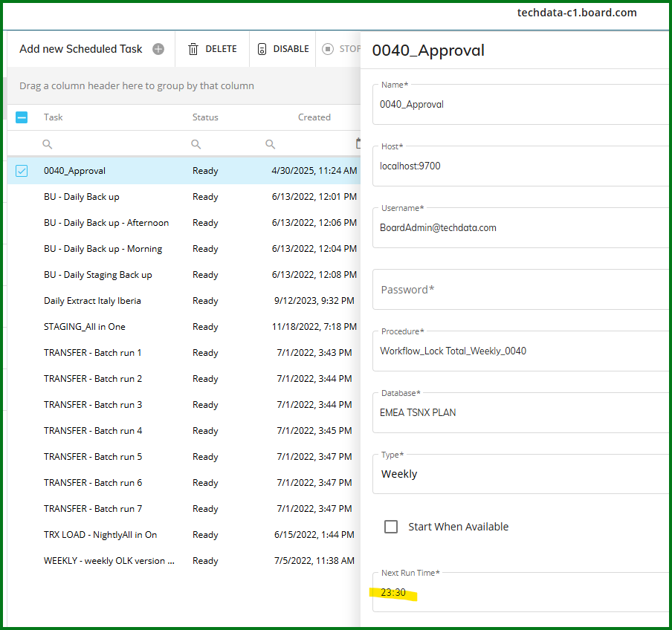This screenshot has width=672, height=630.
Task: Click the Disable icon in the toolbar
Action: pos(262,49)
